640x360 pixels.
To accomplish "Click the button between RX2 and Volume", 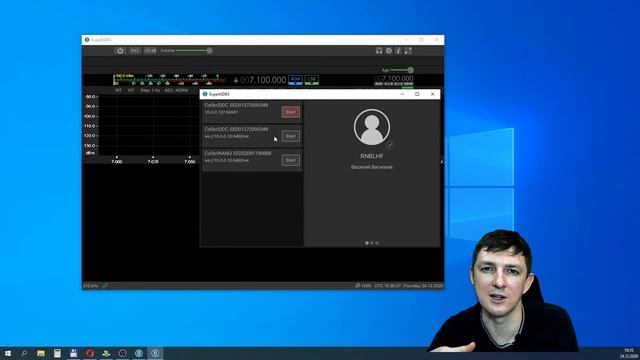I will click(150, 51).
